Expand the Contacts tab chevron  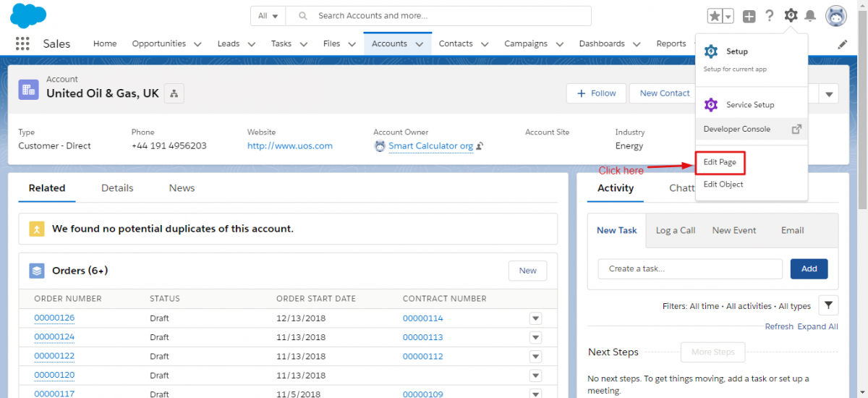coord(485,44)
